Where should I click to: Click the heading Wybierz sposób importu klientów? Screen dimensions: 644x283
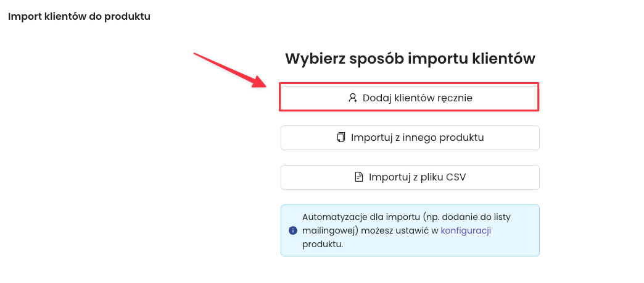coord(410,59)
